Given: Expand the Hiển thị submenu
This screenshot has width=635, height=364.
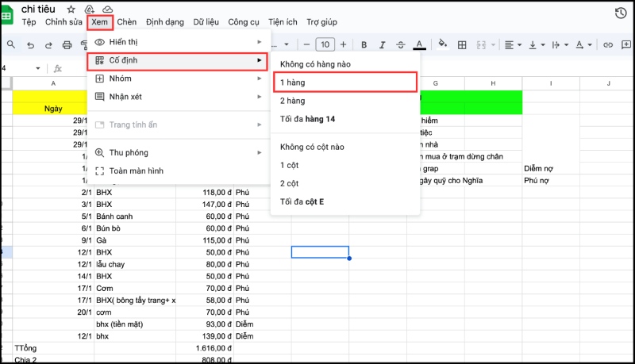Looking at the screenshot, I should coord(178,42).
